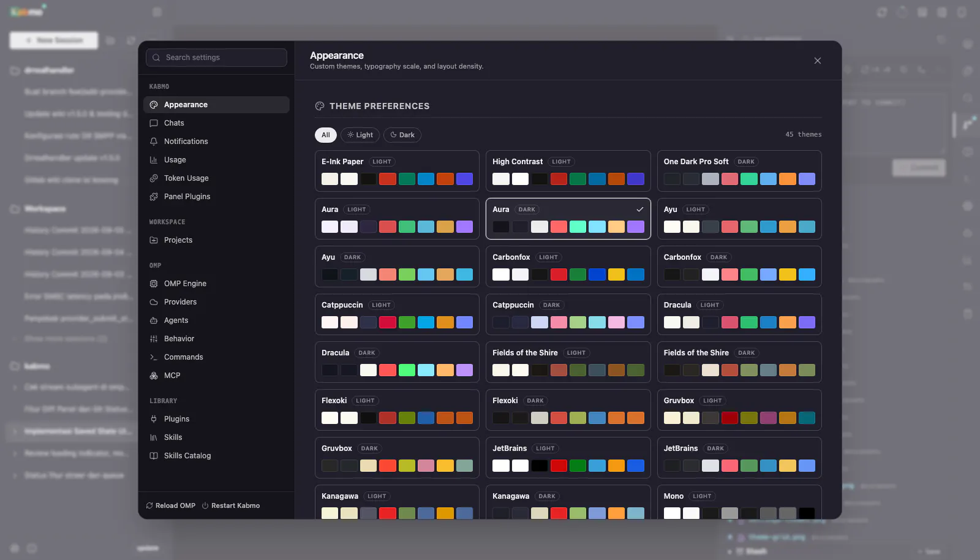Click the sliders icon beside Behavior

[x=154, y=339]
